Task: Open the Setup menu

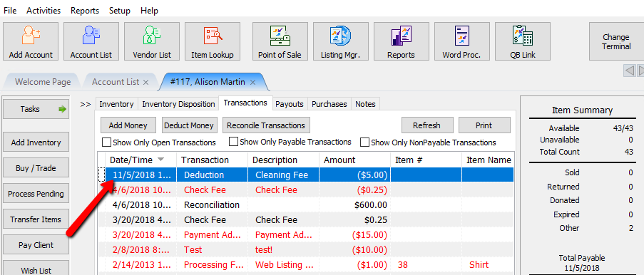Action: pos(120,11)
